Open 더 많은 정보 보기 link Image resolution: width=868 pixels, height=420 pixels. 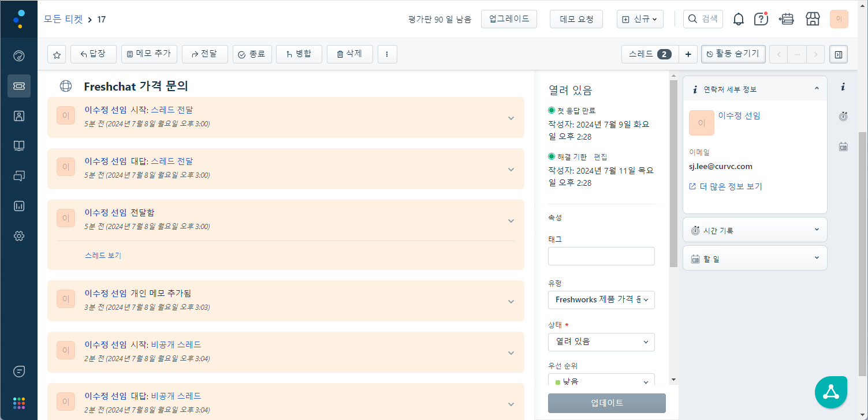click(x=726, y=187)
